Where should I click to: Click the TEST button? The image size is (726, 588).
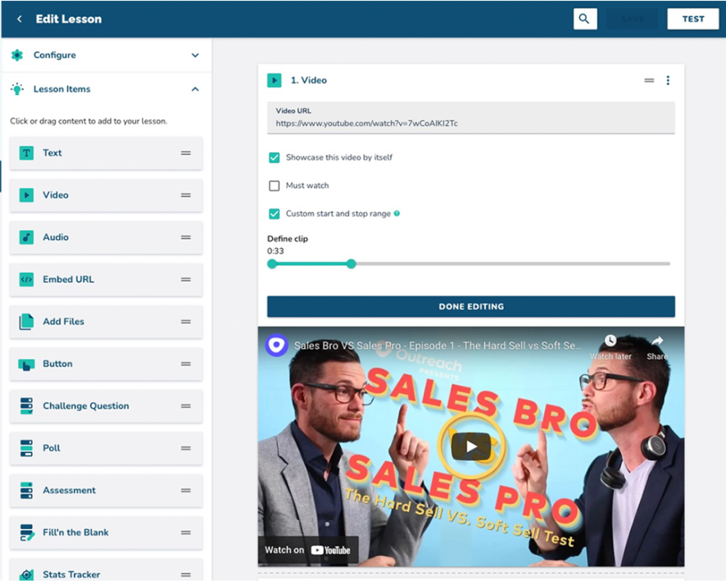click(693, 19)
